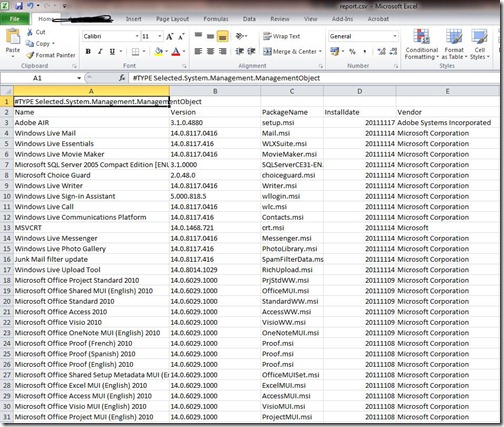Click the Copy icon
This screenshot has height=427, width=504.
pyautogui.click(x=30, y=43)
